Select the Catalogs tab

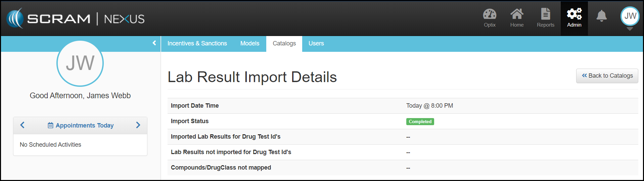284,43
